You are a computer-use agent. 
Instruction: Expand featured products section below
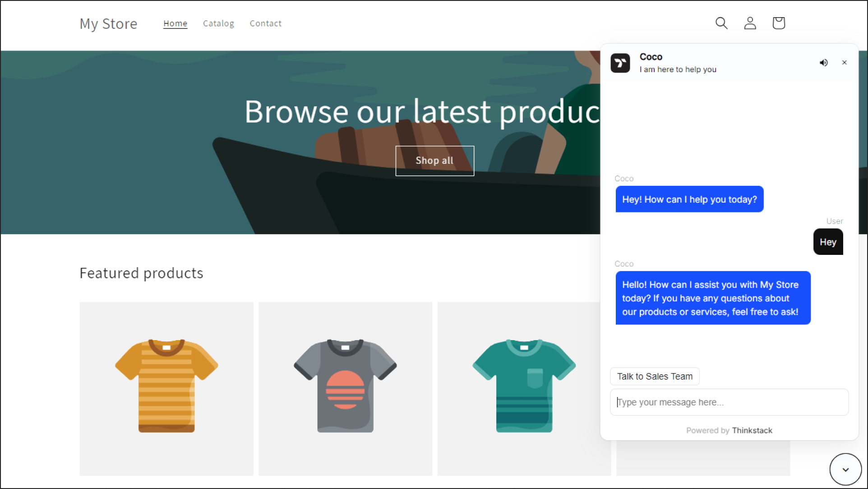pyautogui.click(x=845, y=469)
